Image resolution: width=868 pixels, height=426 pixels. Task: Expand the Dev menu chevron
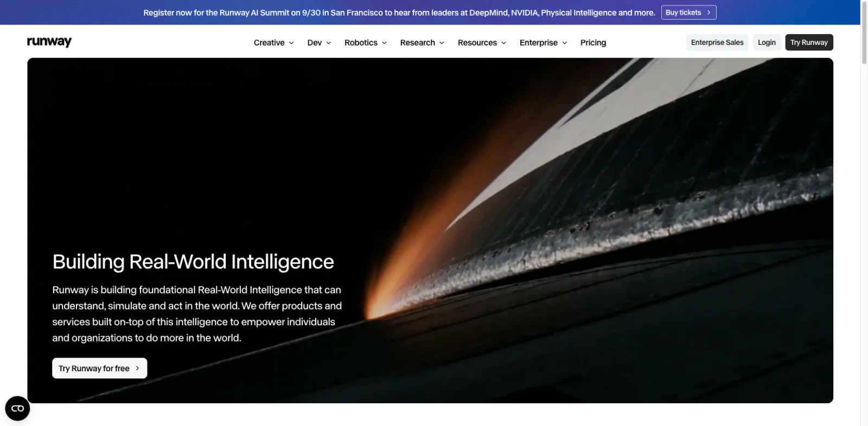coord(328,43)
